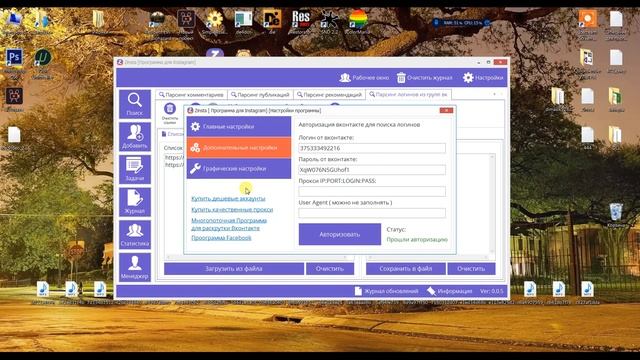
Task: Open the Многопоточная Программа для раскрутки Вконтакте link
Action: pyautogui.click(x=229, y=224)
